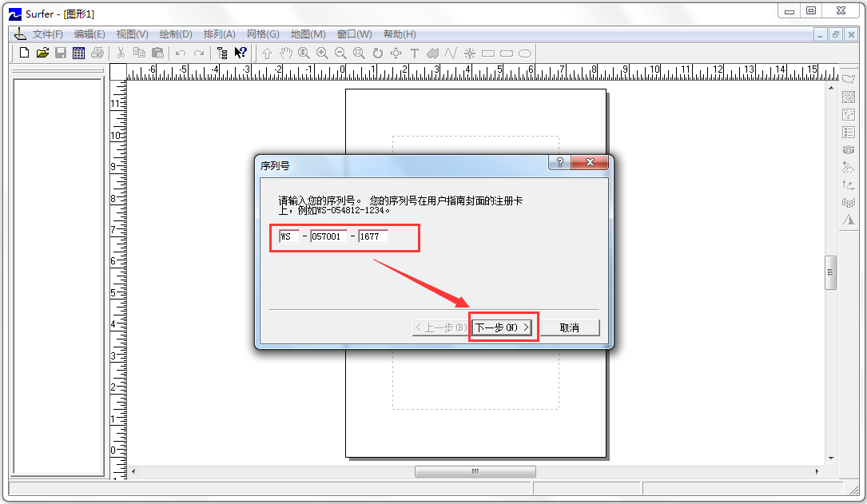Click the shaded relief map icon
This screenshot has width=867, height=504.
(849, 168)
